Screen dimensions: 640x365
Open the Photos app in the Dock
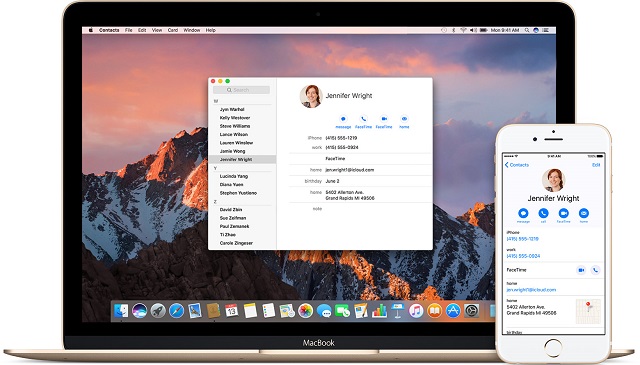(305, 311)
